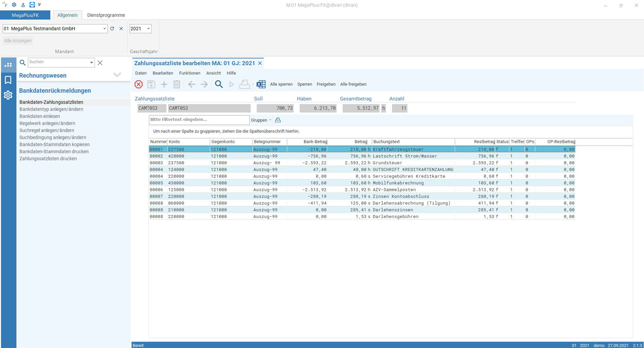Screen dimensions: 644x348
Task: Click the filter text input field
Action: pos(199,120)
